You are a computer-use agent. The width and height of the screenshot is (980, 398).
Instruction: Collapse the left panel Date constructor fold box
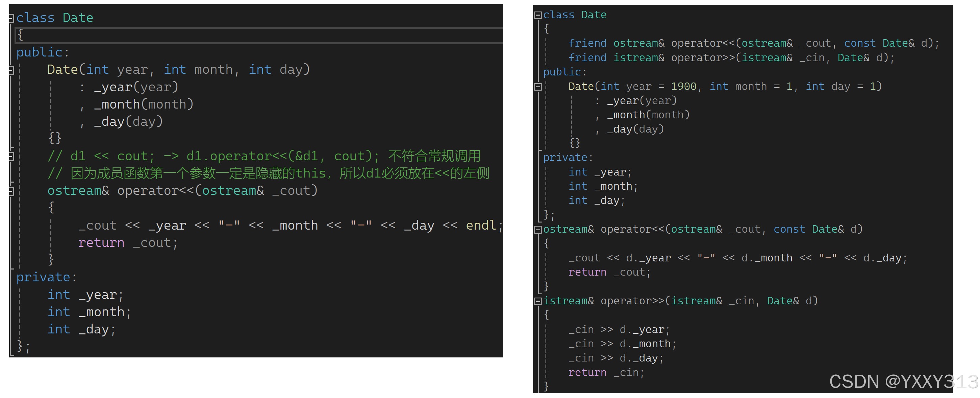[11, 70]
